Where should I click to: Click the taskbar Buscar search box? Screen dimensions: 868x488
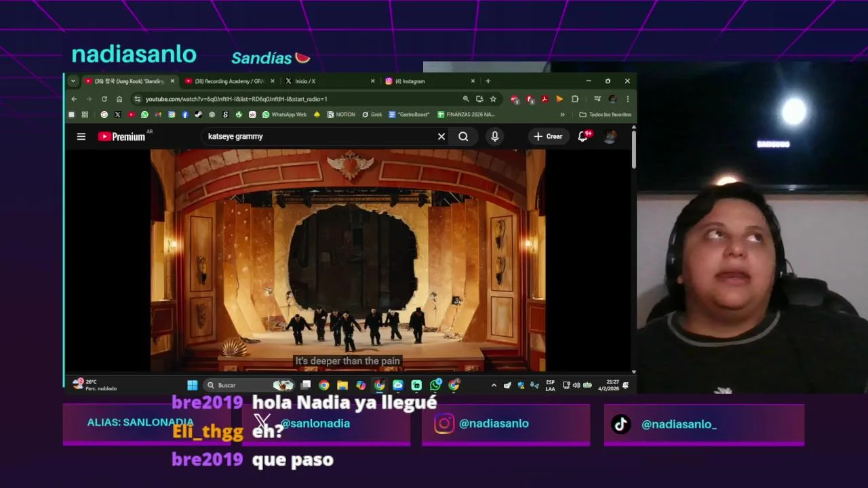coord(250,385)
